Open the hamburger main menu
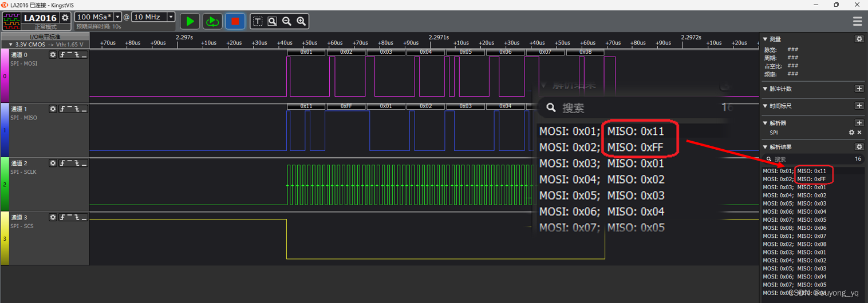Screen dimensions: 868x303 [857, 21]
